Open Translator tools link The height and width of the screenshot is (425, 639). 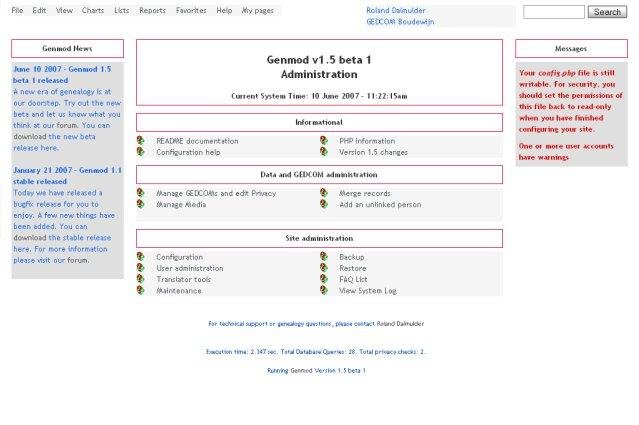coord(183,280)
